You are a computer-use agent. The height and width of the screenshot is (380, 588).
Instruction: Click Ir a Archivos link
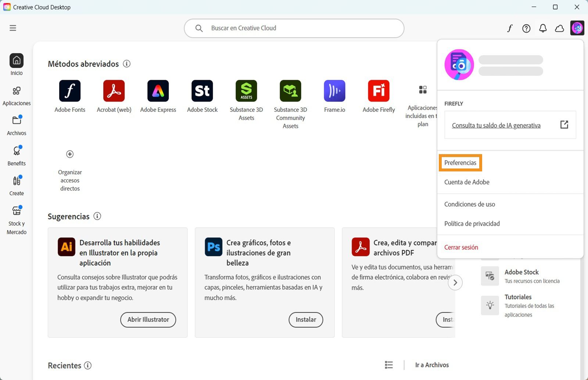432,365
